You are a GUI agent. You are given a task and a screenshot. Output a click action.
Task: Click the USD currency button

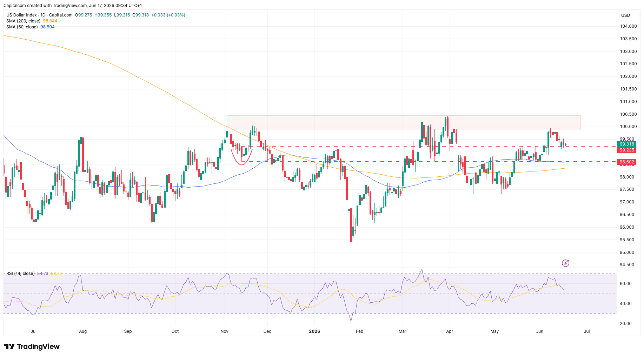point(628,15)
